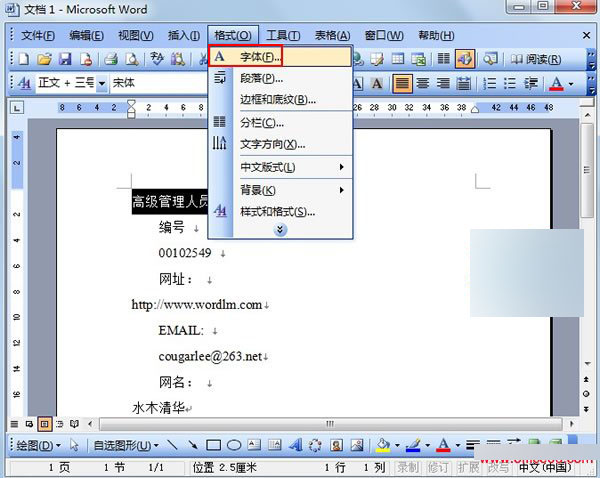Toggle the highlighted Drawing toolbar icon

click(x=465, y=59)
